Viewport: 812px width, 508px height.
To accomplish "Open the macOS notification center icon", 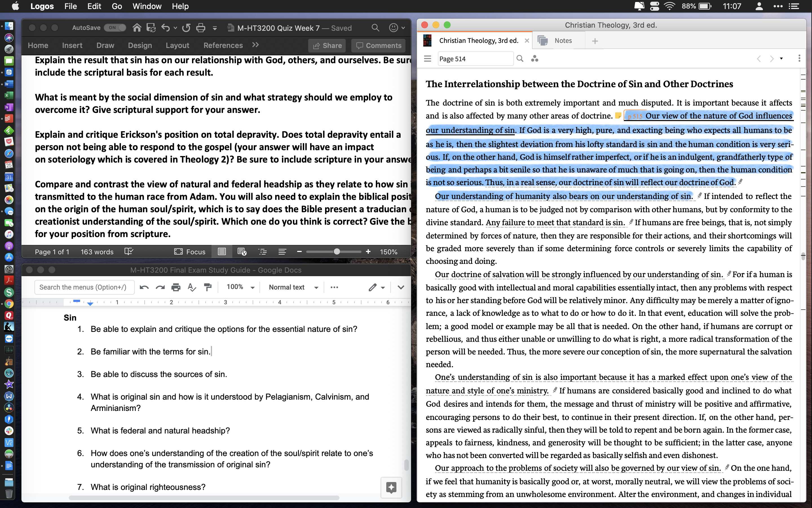I will [794, 6].
